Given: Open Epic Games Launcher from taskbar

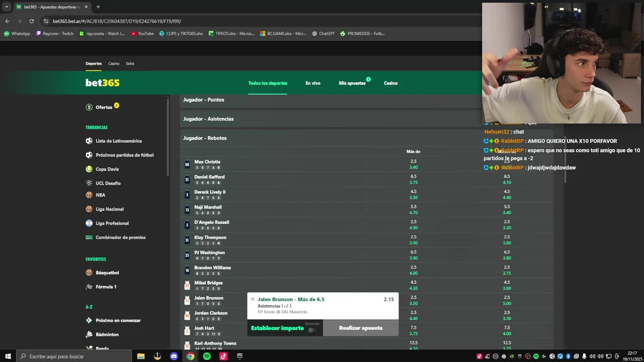Looking at the screenshot, I should click(240, 356).
